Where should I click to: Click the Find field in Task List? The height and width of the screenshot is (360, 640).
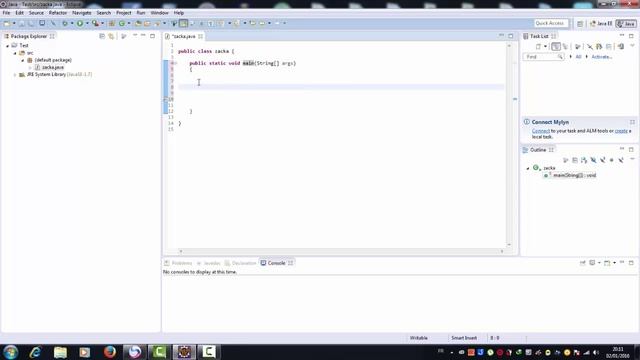pyautogui.click(x=543, y=57)
